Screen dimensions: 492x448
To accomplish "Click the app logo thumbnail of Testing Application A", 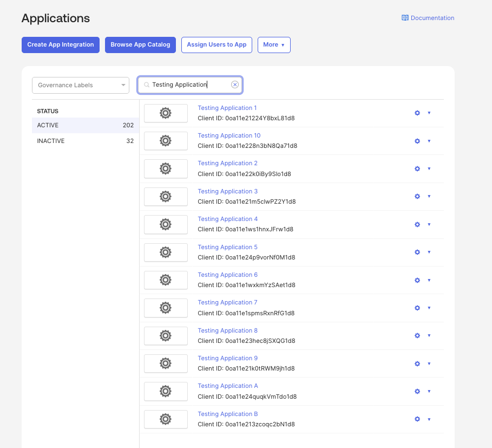I will (166, 391).
